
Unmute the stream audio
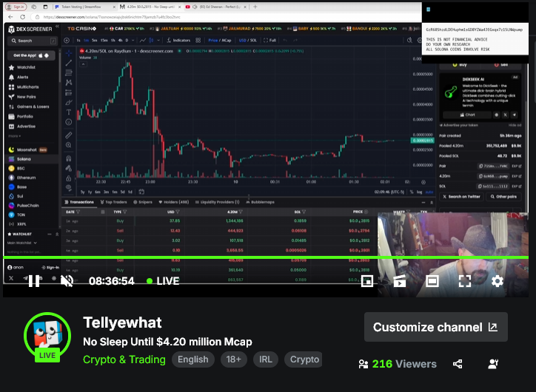click(x=67, y=281)
